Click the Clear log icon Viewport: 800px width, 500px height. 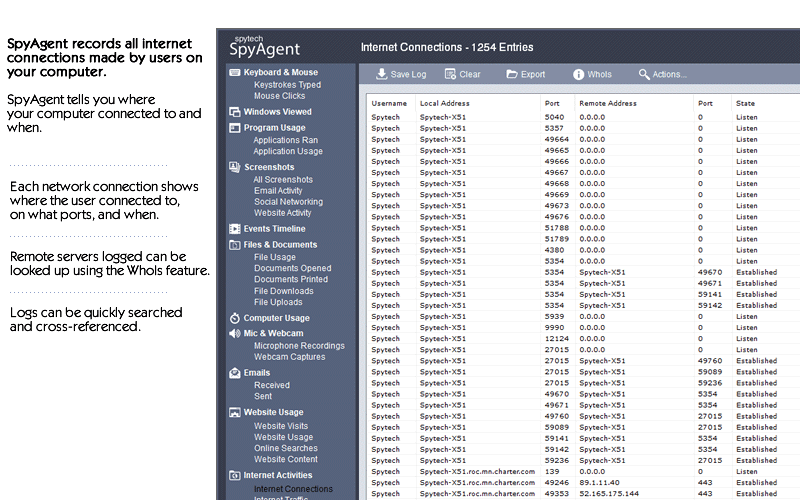[450, 74]
